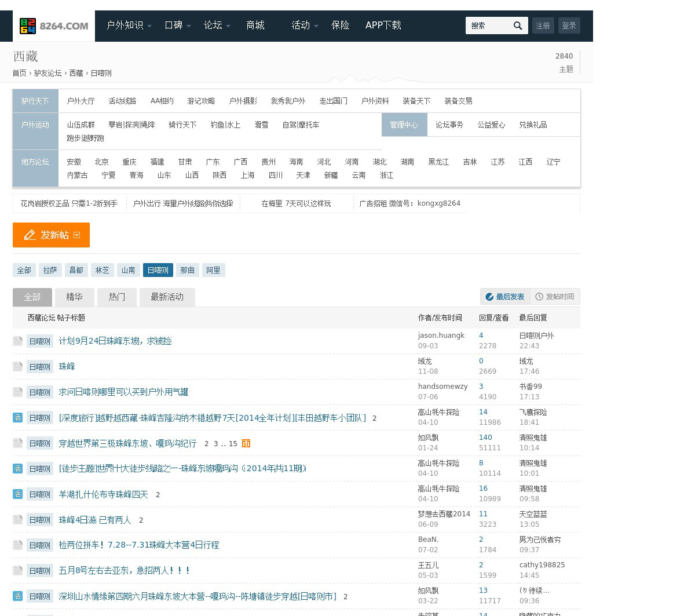The height and width of the screenshot is (616, 695).
Task: Click activity badge icon beside 深度旅行 thread
Action: pyautogui.click(x=18, y=418)
